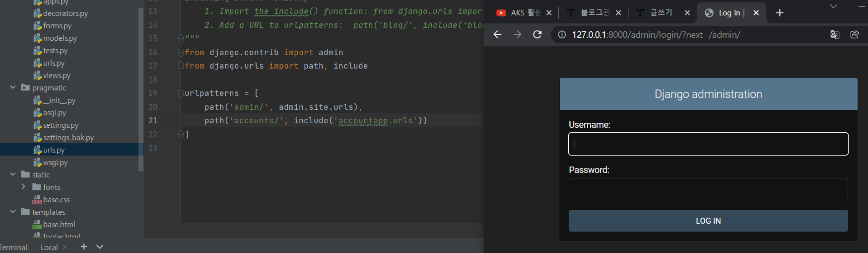Select the fonts folder

point(52,187)
